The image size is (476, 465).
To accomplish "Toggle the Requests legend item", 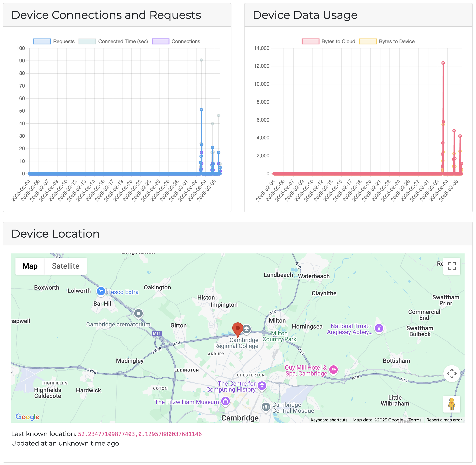I will tap(54, 41).
